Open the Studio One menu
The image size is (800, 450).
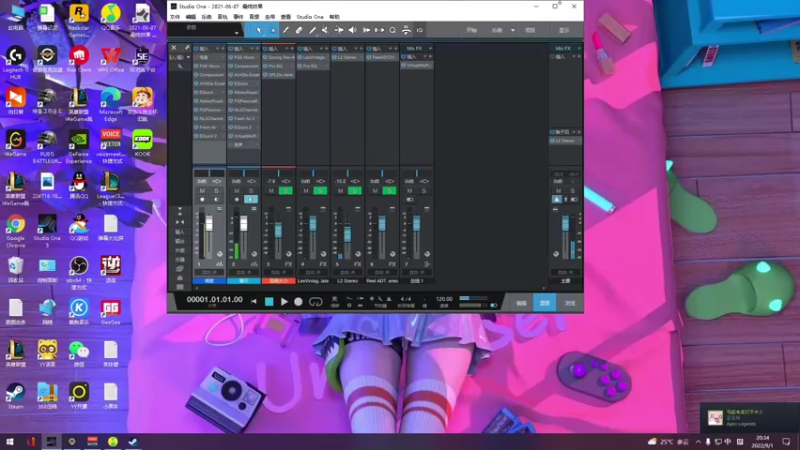(310, 17)
